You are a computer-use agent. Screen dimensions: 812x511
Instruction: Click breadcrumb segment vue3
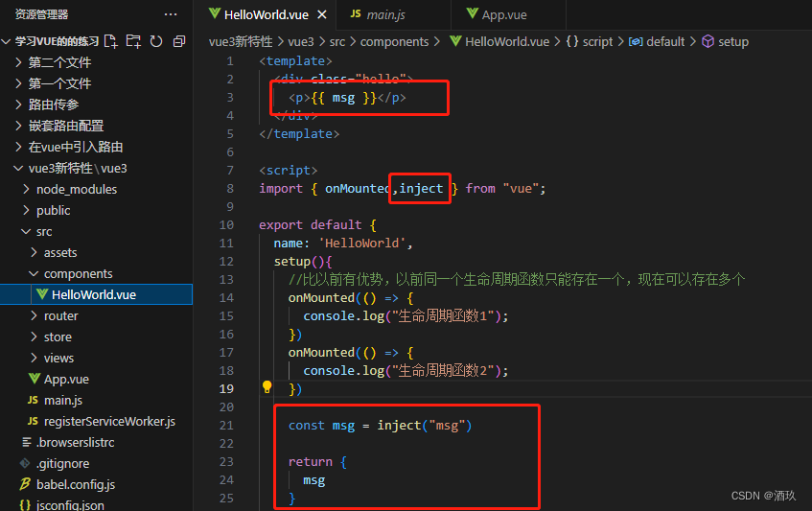301,41
